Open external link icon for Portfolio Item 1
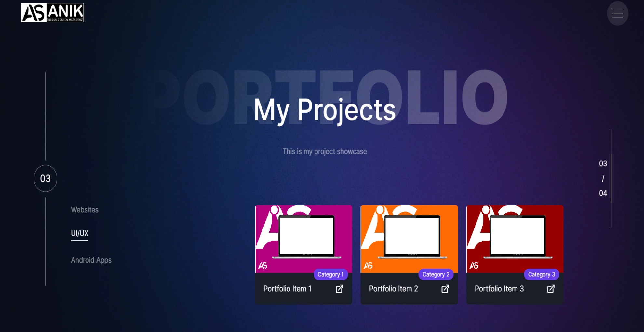This screenshot has height=332, width=644. click(x=339, y=289)
